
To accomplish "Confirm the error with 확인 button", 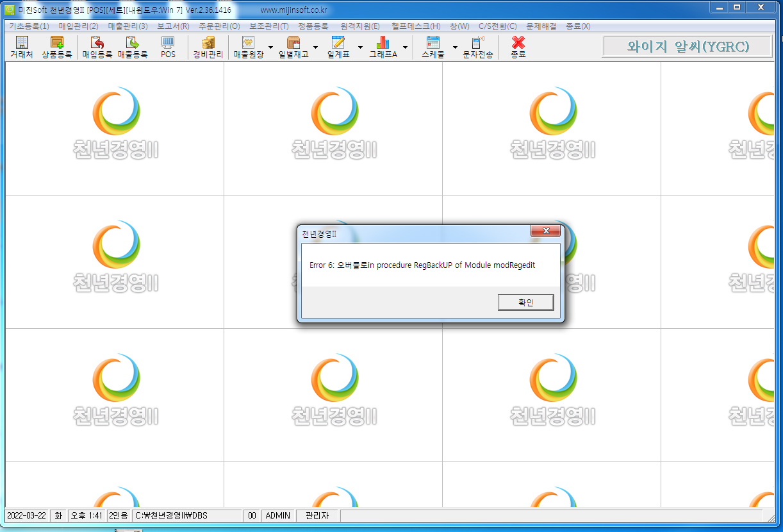I will (525, 303).
